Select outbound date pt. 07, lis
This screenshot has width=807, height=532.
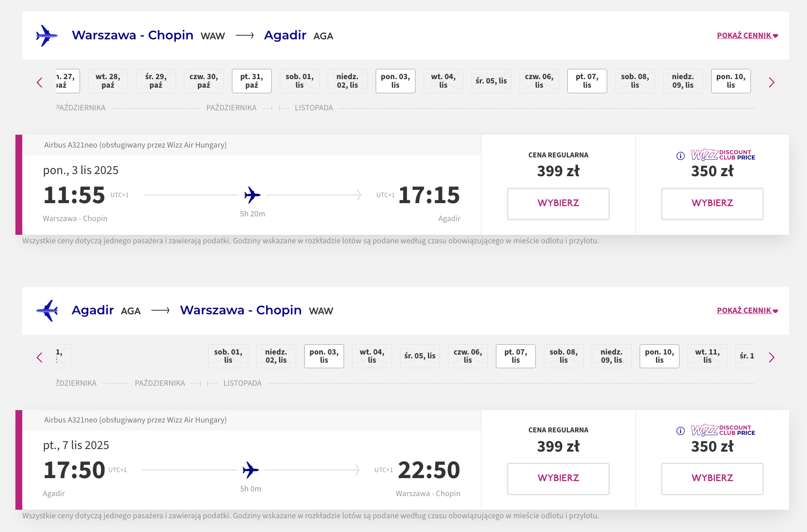[587, 81]
